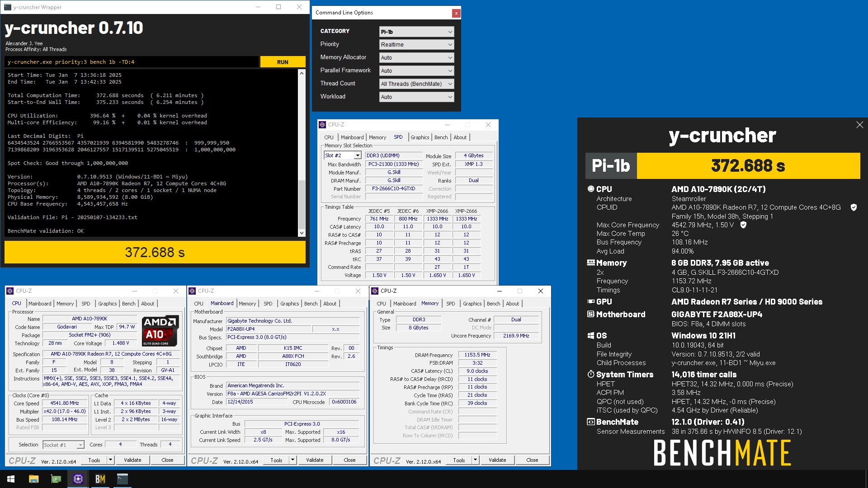Click the BenchMate section icon
This screenshot has width=868, height=488.
[590, 422]
